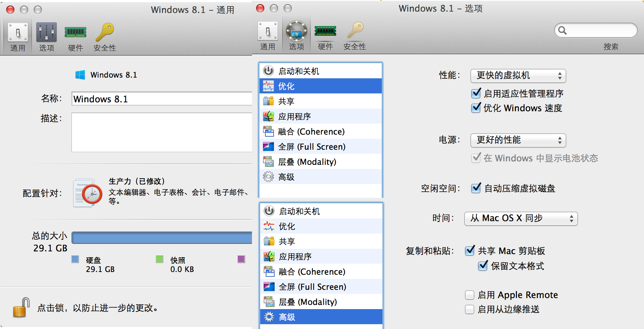Close the Windows 8.1 – 选项 window
The width and height of the screenshot is (644, 329).
point(261,8)
